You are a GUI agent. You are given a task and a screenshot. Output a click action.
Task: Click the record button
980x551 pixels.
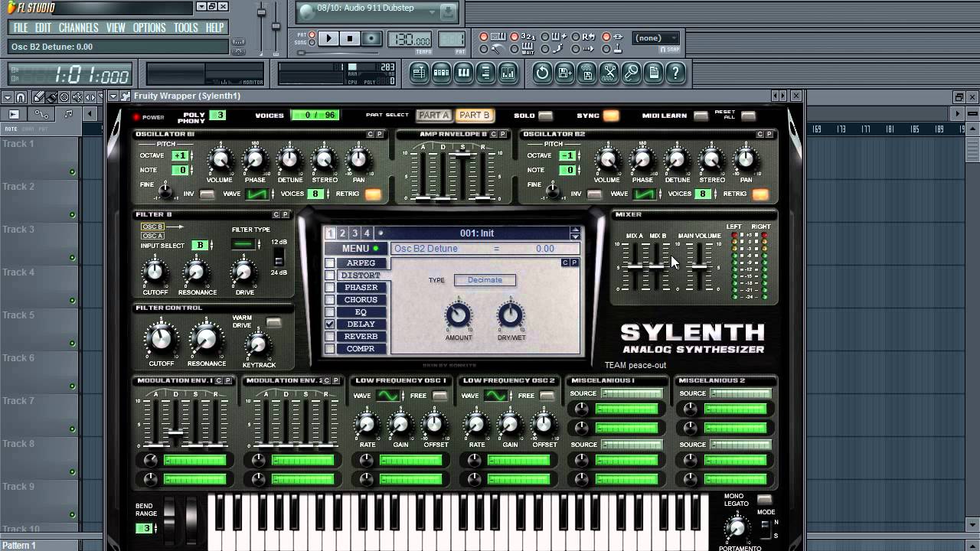coord(371,38)
